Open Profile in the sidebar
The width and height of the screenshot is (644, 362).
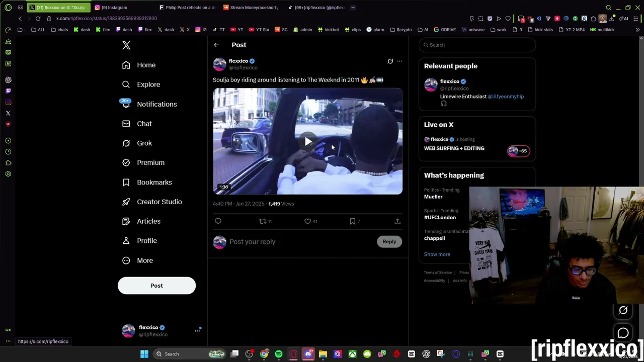tap(140, 241)
